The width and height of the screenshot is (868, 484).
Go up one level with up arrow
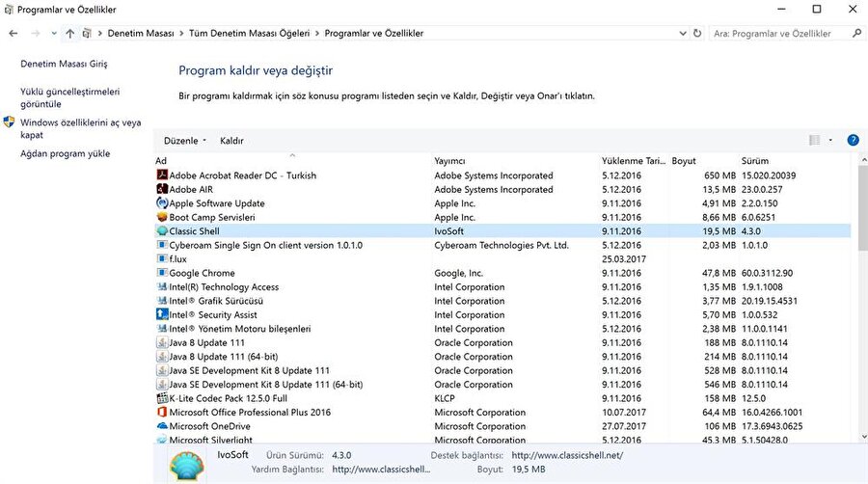click(69, 33)
